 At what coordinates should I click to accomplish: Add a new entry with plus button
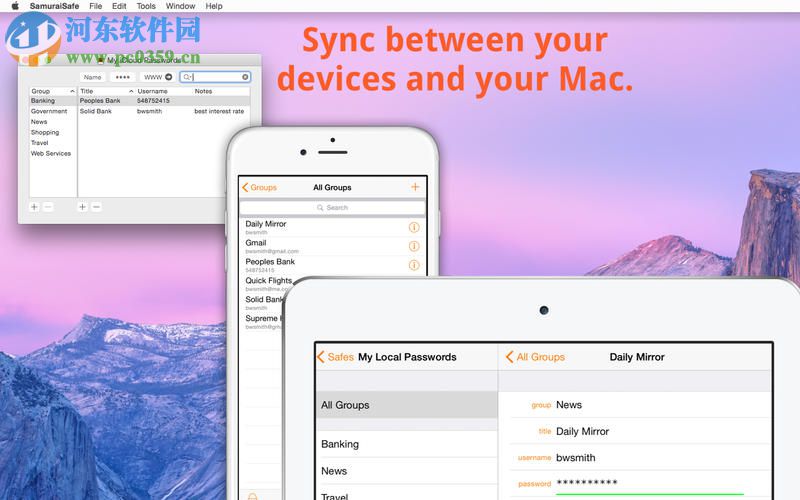coord(83,207)
